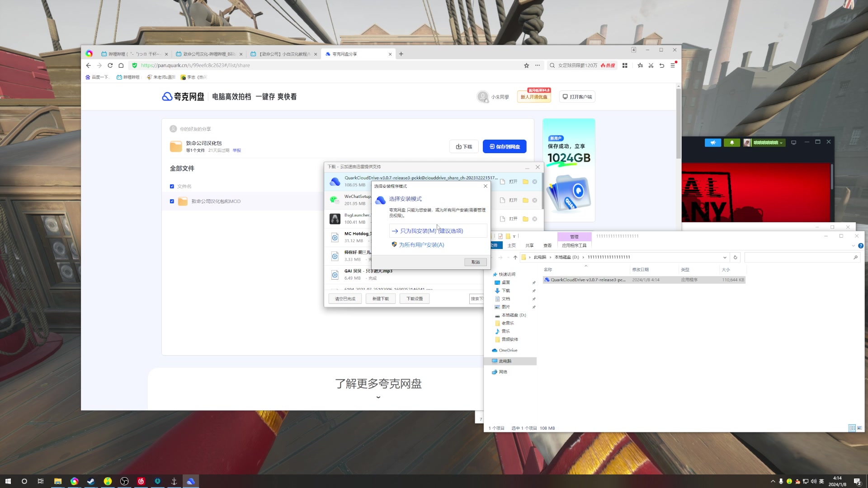Close the 选择安装程序模式 dialog
Image resolution: width=868 pixels, height=488 pixels.
486,186
